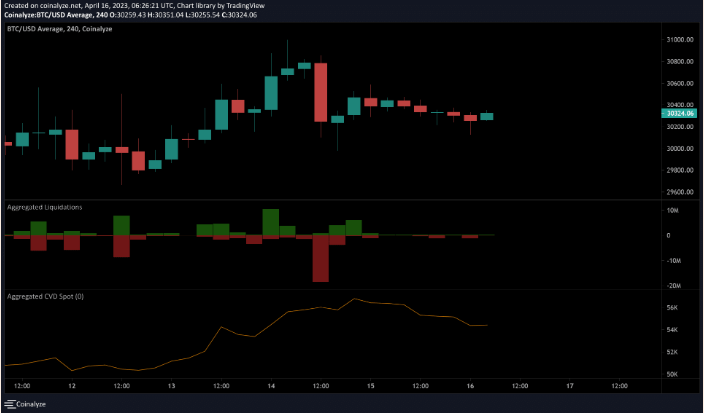Click date label 13 on time axis
The image size is (704, 413).
pyautogui.click(x=171, y=386)
